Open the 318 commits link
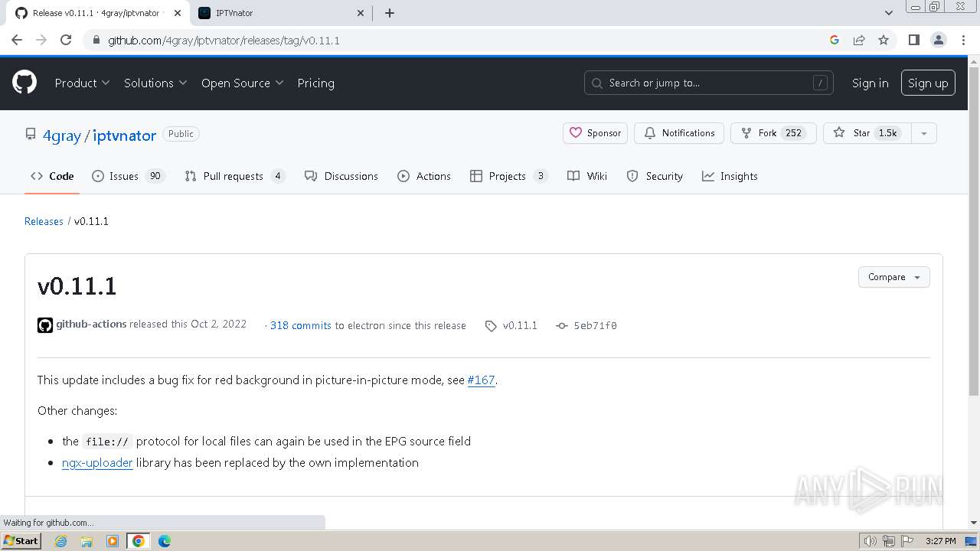The height and width of the screenshot is (551, 980). point(301,325)
